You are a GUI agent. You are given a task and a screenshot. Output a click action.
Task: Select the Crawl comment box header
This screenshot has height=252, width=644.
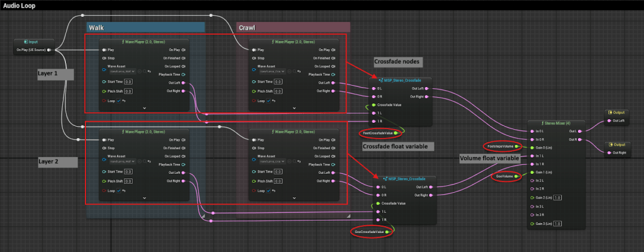pyautogui.click(x=292, y=28)
